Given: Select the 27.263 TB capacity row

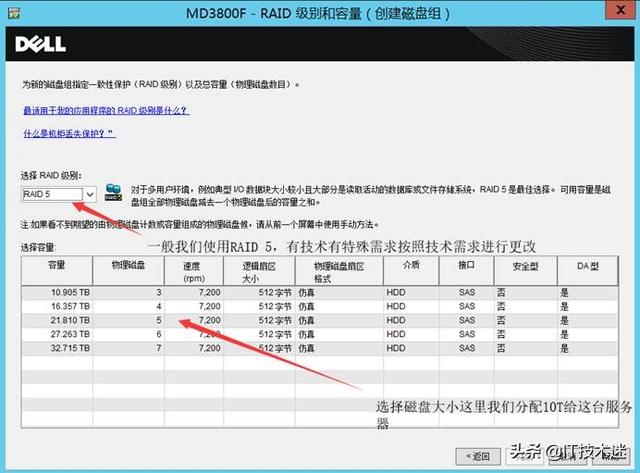Looking at the screenshot, I should coord(320,334).
